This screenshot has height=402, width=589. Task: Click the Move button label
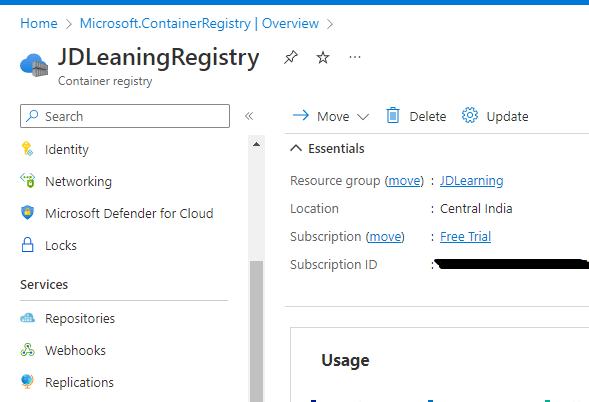pyautogui.click(x=333, y=116)
